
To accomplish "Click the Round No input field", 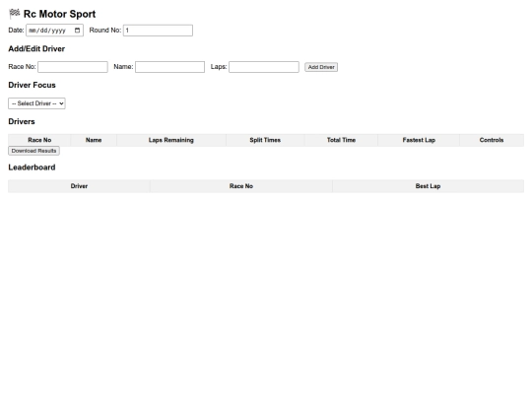I will click(158, 31).
